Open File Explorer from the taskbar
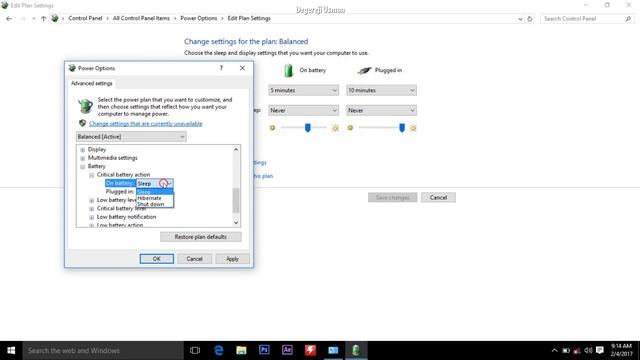The image size is (640, 360). (241, 350)
